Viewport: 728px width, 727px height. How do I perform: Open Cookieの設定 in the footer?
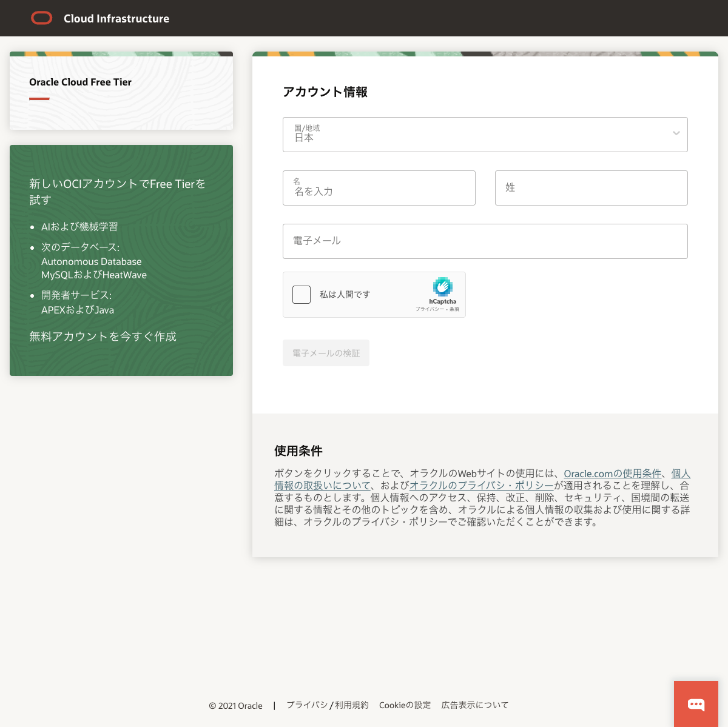coord(405,705)
